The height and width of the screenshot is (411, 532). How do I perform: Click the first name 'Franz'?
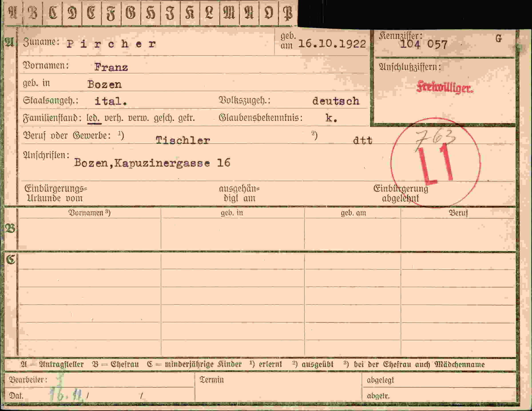coord(111,67)
